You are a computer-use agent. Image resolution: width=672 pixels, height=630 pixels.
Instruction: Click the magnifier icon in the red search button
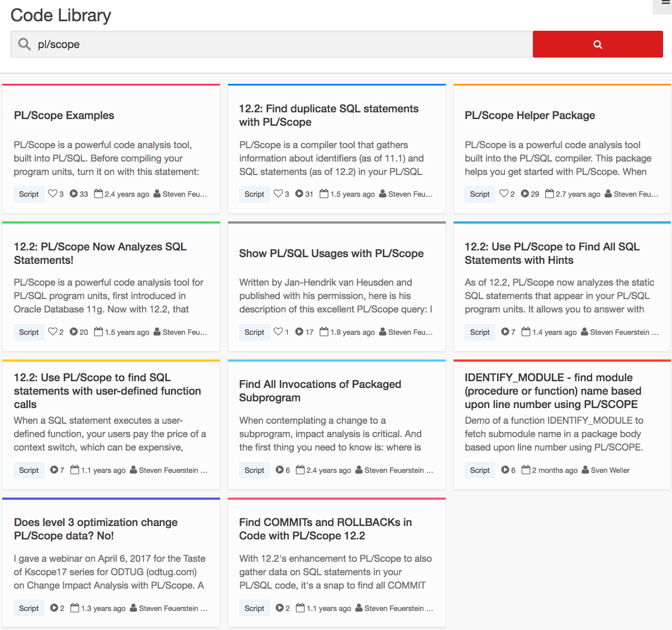597,44
